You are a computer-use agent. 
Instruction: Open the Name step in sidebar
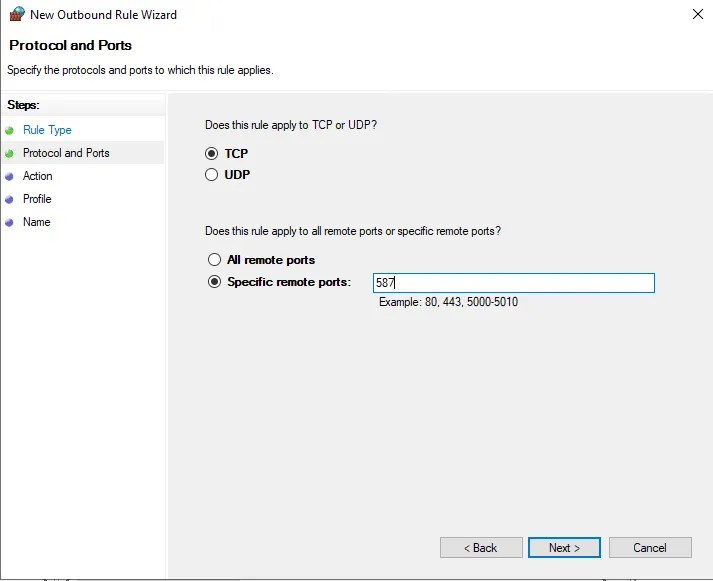[36, 222]
